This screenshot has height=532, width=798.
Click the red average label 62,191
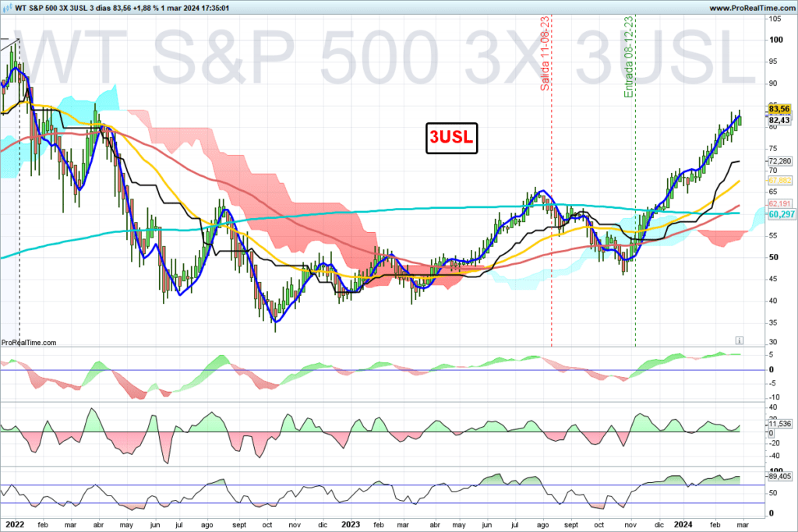point(779,203)
